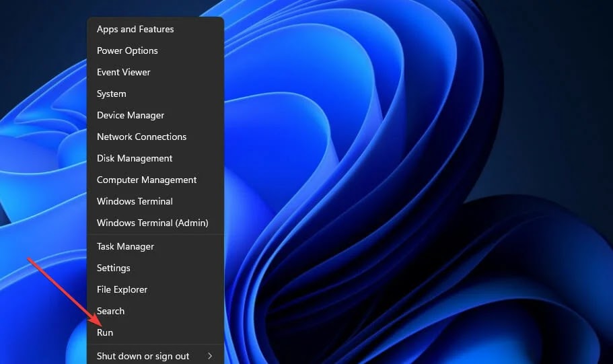
Task: Launch Computer Management
Action: tap(155, 180)
